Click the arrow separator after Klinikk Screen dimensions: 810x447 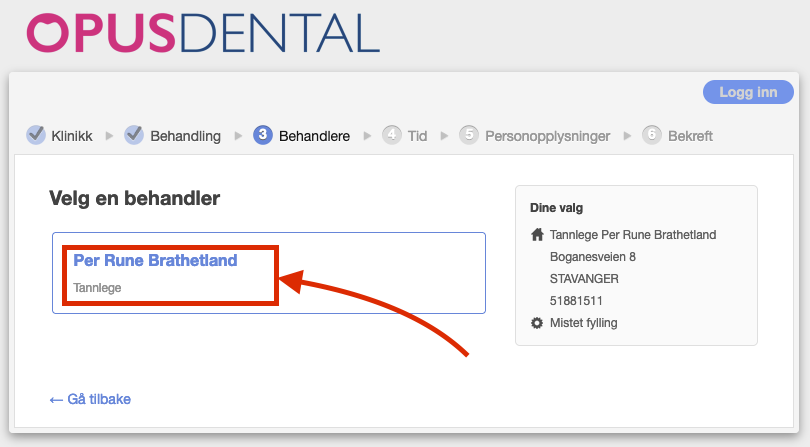point(109,136)
